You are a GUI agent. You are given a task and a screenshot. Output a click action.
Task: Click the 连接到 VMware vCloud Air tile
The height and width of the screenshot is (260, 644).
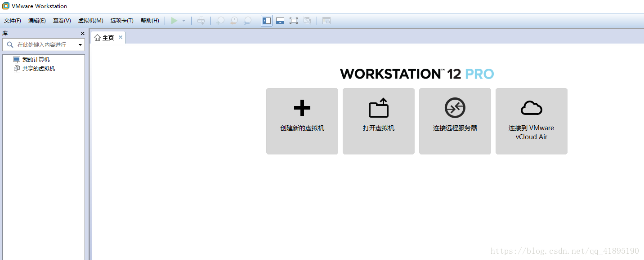coord(532,121)
